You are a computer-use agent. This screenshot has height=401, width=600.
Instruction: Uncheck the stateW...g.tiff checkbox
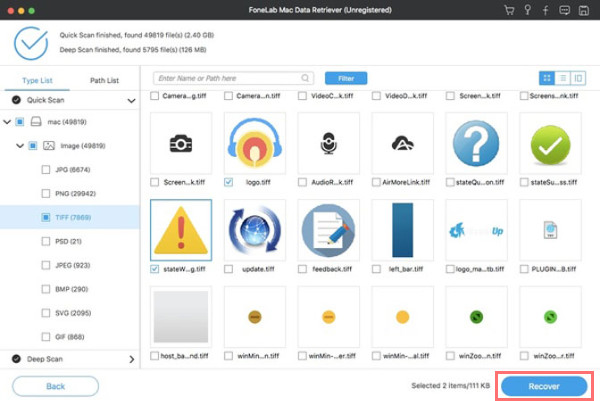pyautogui.click(x=155, y=269)
